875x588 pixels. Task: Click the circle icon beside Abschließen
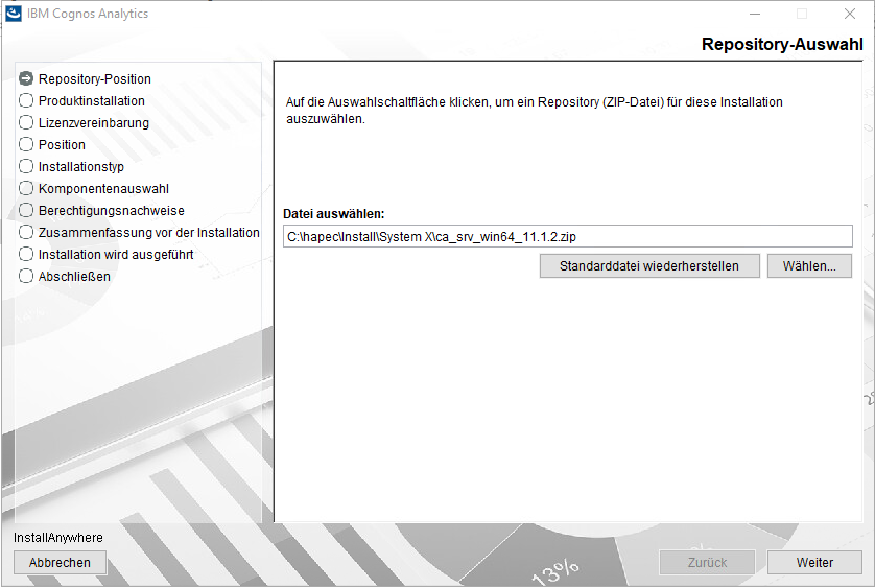(26, 276)
